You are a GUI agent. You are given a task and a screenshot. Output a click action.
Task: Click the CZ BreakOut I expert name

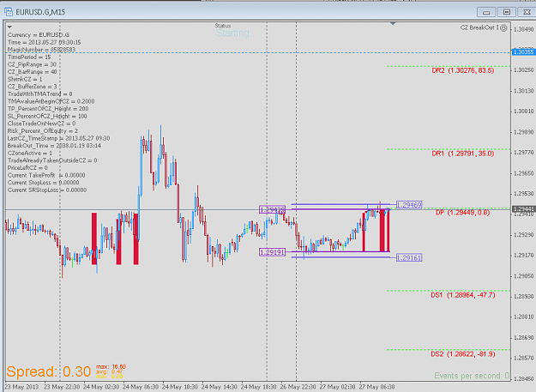479,27
